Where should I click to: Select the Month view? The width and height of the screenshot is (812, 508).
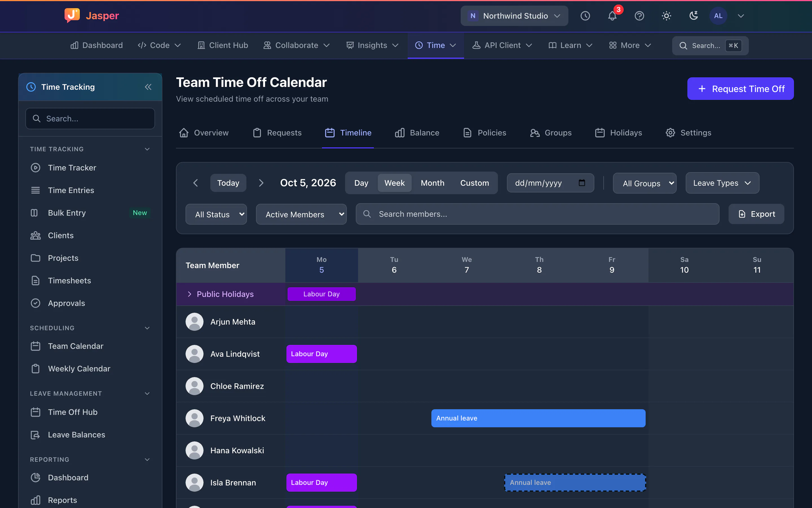click(433, 183)
